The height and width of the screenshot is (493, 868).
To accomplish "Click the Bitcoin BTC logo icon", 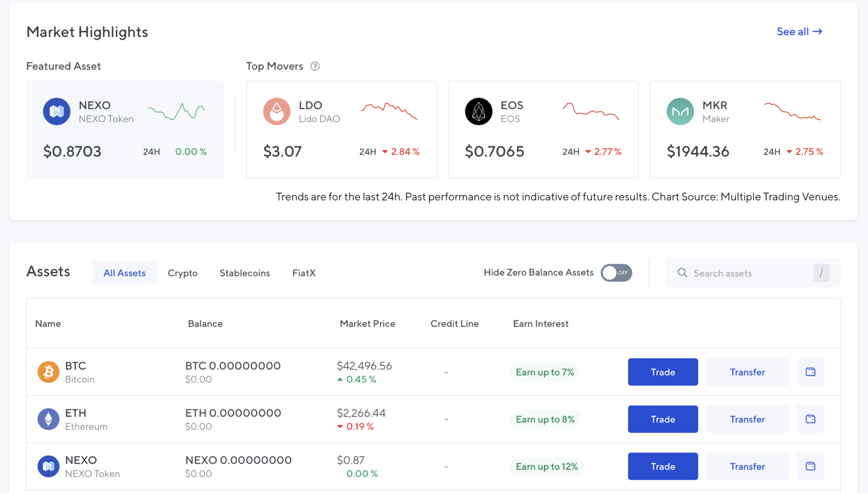I will (x=49, y=371).
